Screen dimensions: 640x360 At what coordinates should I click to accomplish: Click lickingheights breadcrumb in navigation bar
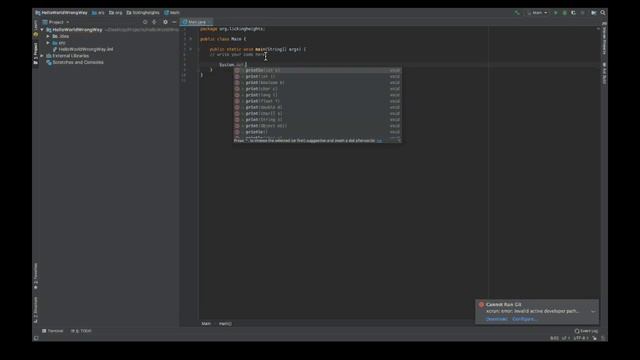coord(143,13)
